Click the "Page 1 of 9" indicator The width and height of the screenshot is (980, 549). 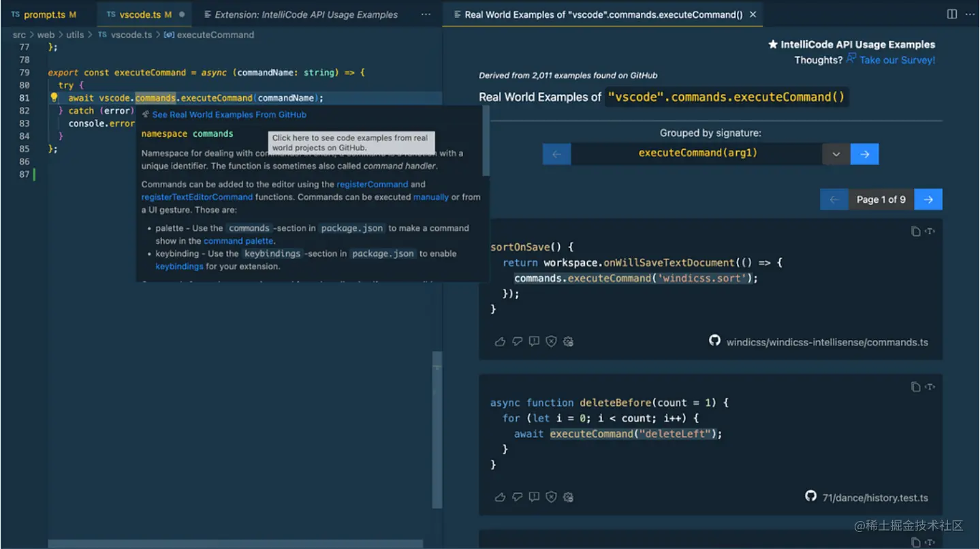click(x=881, y=200)
